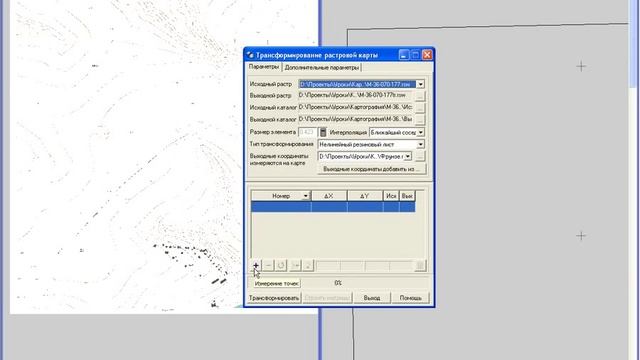Open the Исходный растр dropdown
This screenshot has width=640, height=360.
[x=420, y=84]
